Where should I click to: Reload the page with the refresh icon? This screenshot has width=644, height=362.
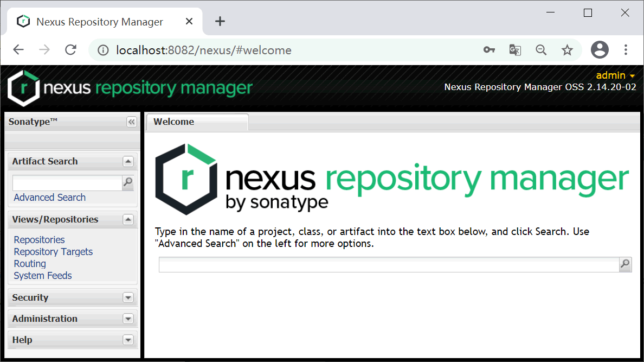[70, 49]
